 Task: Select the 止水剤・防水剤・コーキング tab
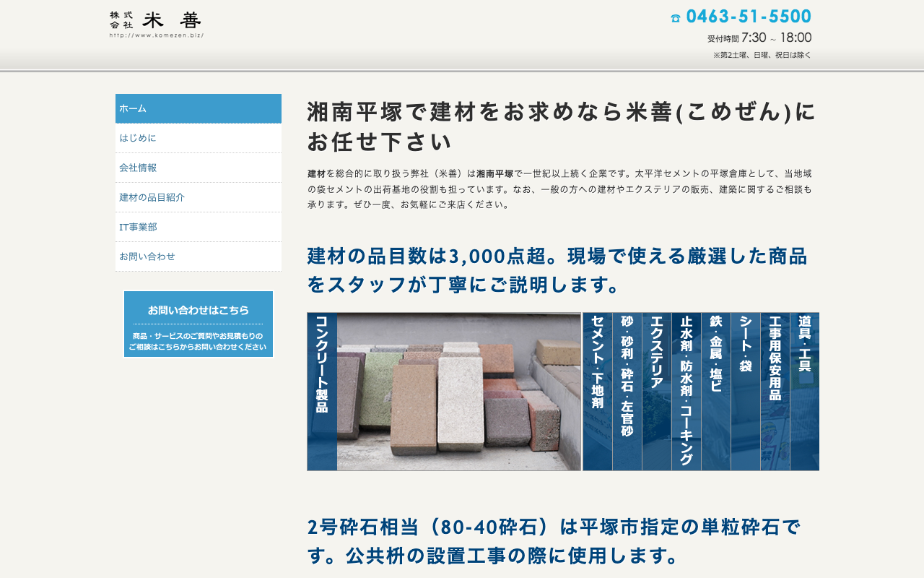(x=687, y=392)
